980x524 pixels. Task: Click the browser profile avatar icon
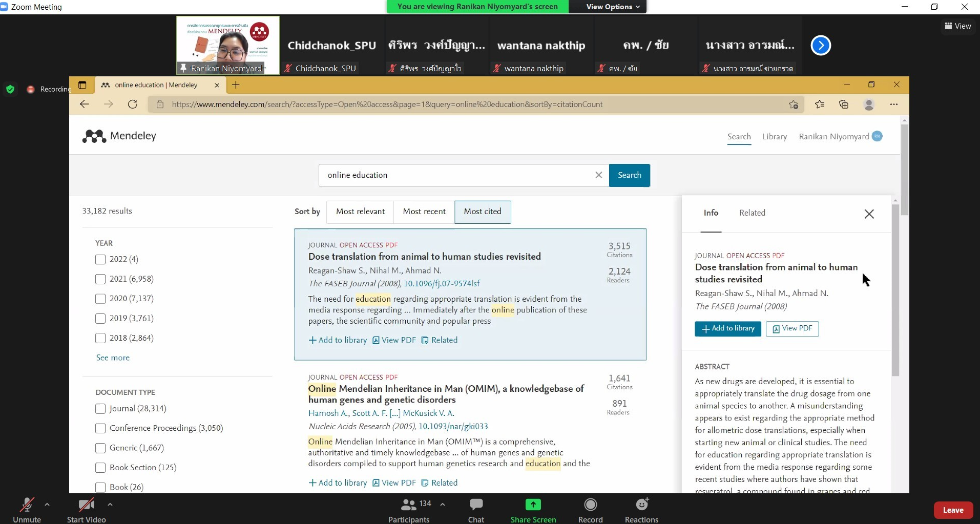(x=869, y=104)
